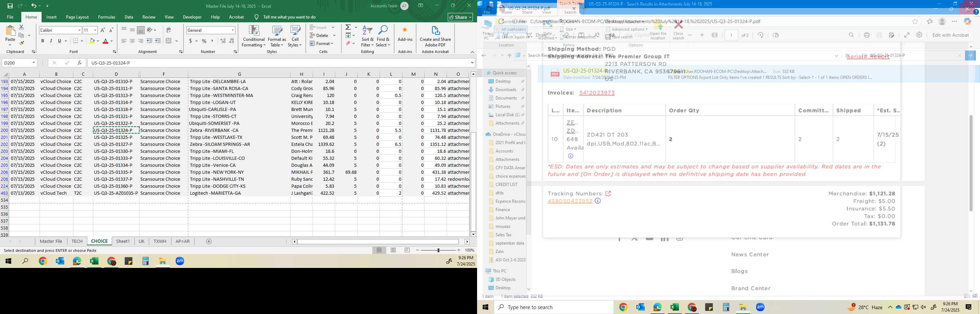Image resolution: width=980 pixels, height=314 pixels.
Task: Open the font size 11 dropdown
Action: point(95,30)
